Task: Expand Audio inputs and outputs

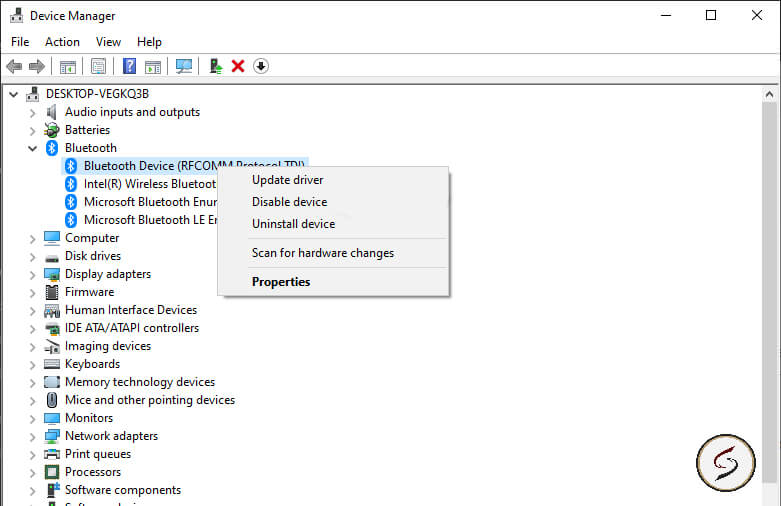Action: (32, 113)
